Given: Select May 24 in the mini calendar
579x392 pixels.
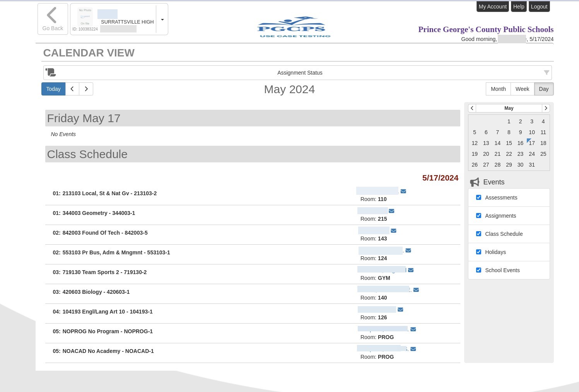Looking at the screenshot, I should tap(531, 154).
